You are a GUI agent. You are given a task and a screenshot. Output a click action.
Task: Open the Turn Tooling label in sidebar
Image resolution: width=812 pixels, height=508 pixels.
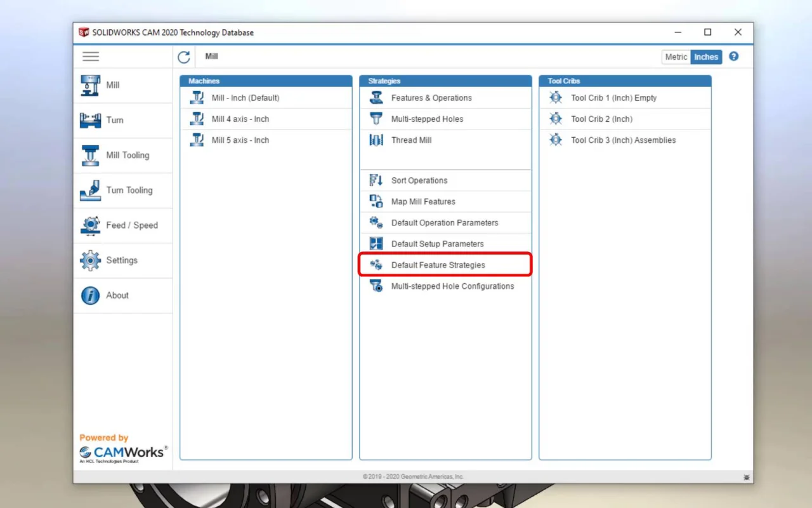129,190
